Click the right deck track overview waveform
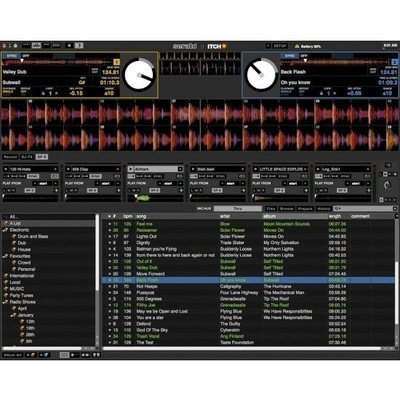Screen dimensions: 400x400 336,62
